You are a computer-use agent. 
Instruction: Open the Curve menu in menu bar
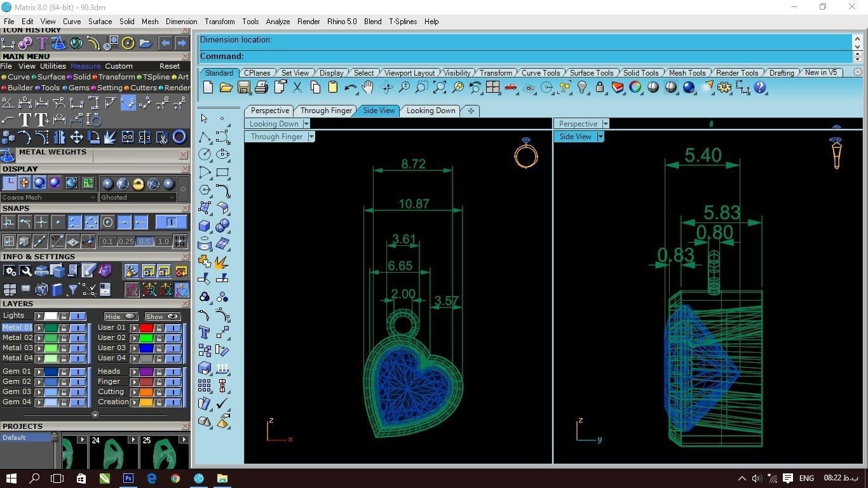[72, 22]
